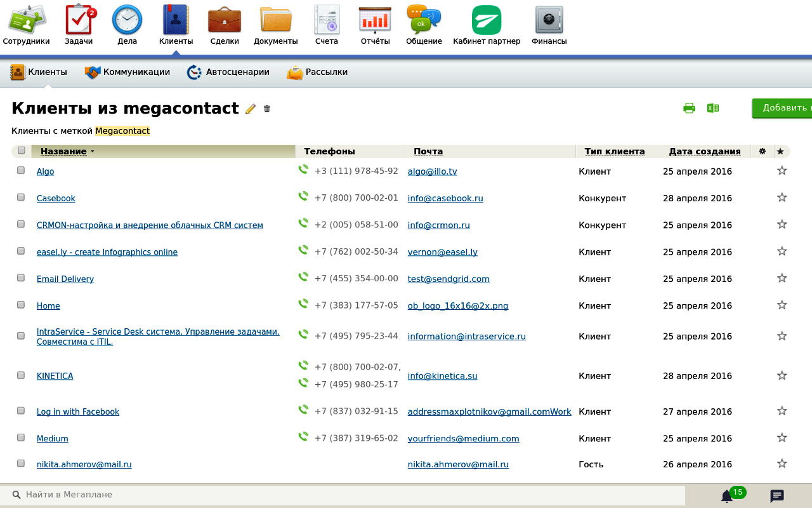Open the Документы folder icon
Screen dimensions: 812x508
point(275,25)
